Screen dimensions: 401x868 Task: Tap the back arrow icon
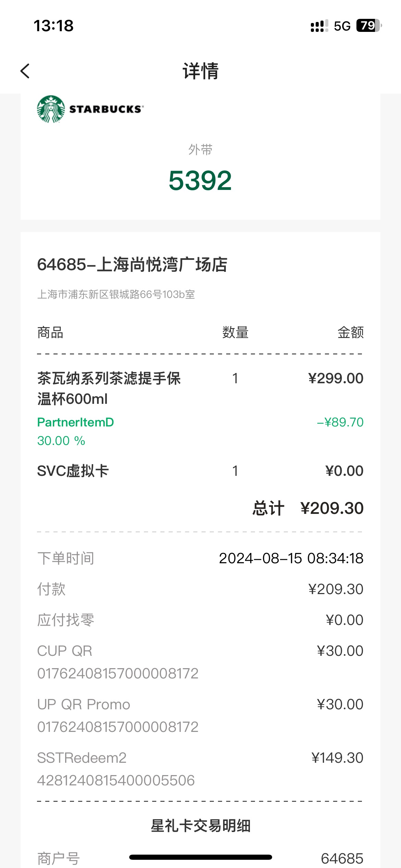coord(25,71)
